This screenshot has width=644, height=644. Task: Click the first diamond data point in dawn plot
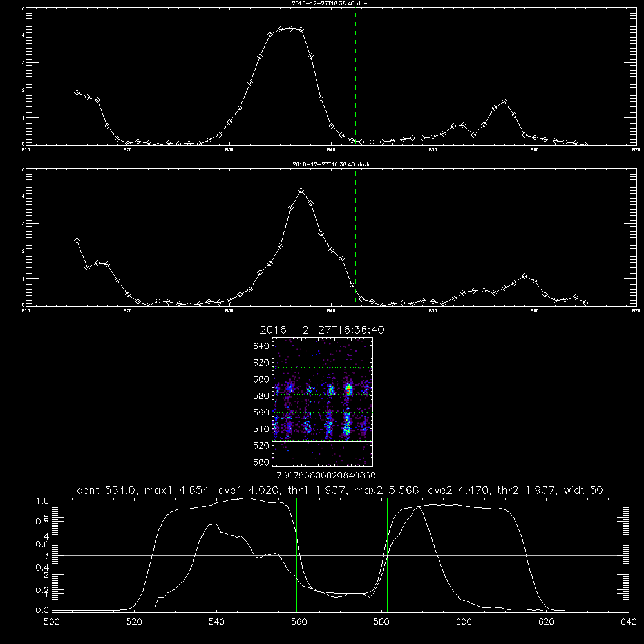point(77,92)
